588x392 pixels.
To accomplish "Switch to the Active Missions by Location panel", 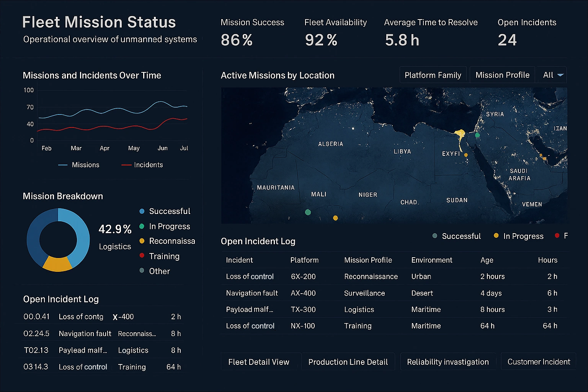I will coord(278,75).
